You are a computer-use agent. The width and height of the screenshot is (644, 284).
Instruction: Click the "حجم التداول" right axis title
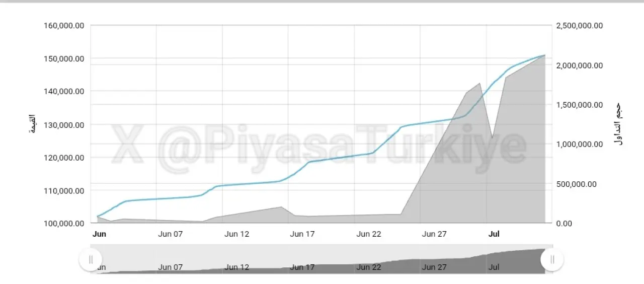tap(619, 124)
